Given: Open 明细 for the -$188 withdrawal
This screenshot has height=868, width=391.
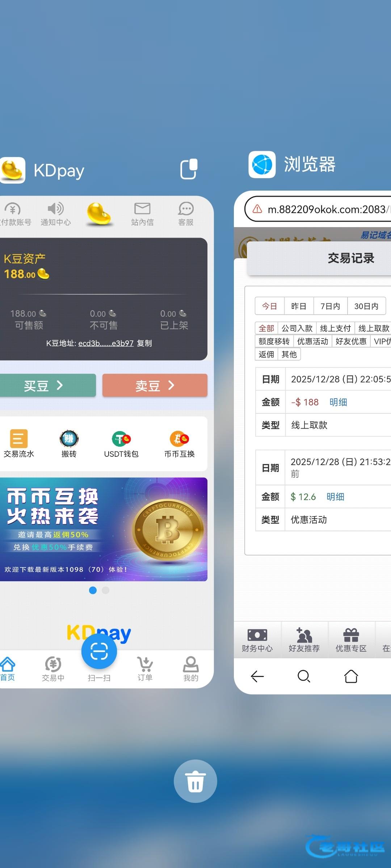Looking at the screenshot, I should (x=338, y=402).
